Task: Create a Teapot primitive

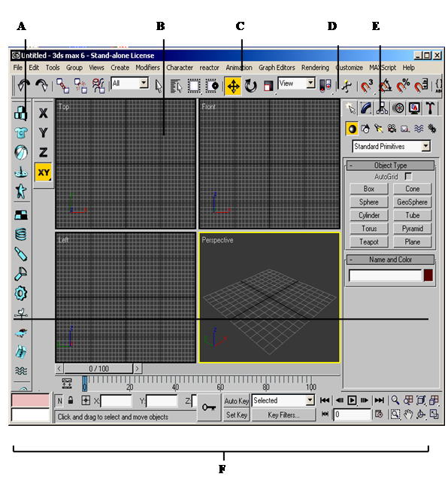Action: [x=369, y=241]
